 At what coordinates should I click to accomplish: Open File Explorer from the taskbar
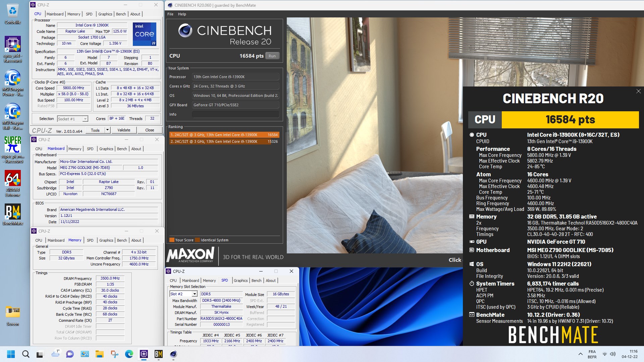click(x=99, y=354)
